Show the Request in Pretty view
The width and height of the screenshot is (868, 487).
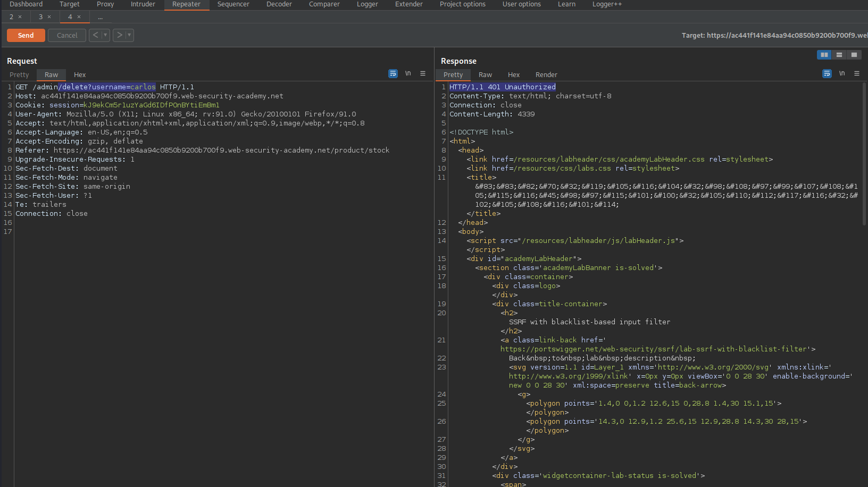coord(19,75)
